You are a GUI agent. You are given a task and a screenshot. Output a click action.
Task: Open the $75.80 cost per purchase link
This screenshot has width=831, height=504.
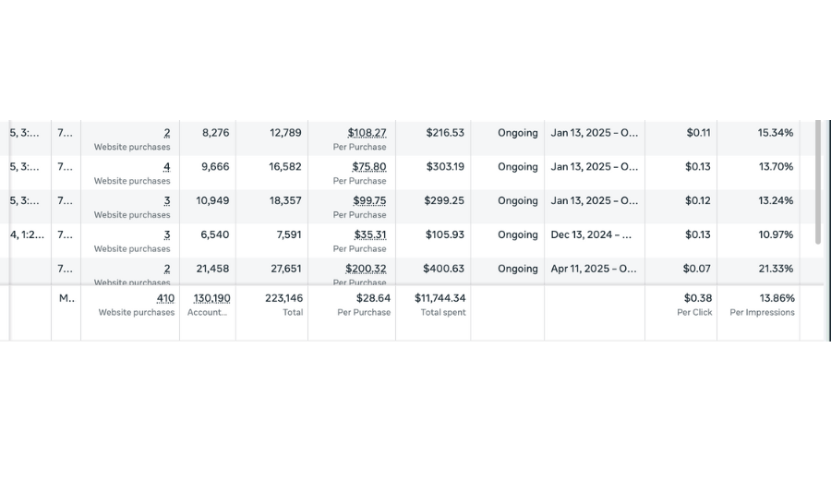368,167
